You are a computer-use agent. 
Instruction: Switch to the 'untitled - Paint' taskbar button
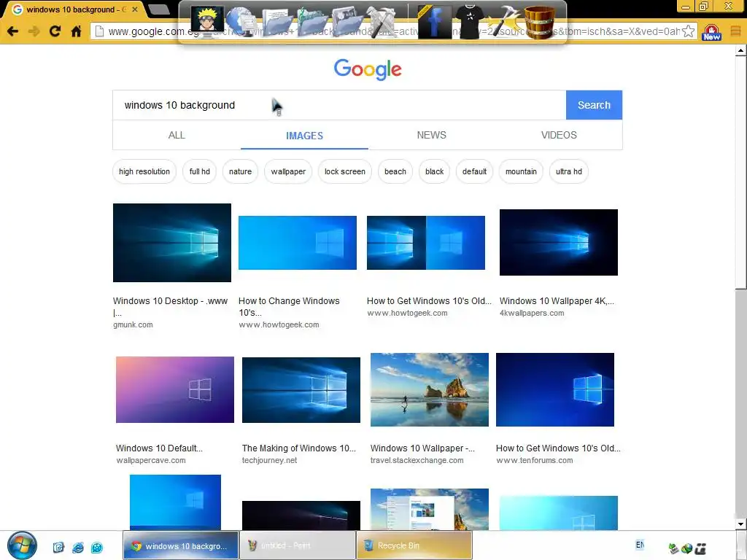click(x=298, y=545)
